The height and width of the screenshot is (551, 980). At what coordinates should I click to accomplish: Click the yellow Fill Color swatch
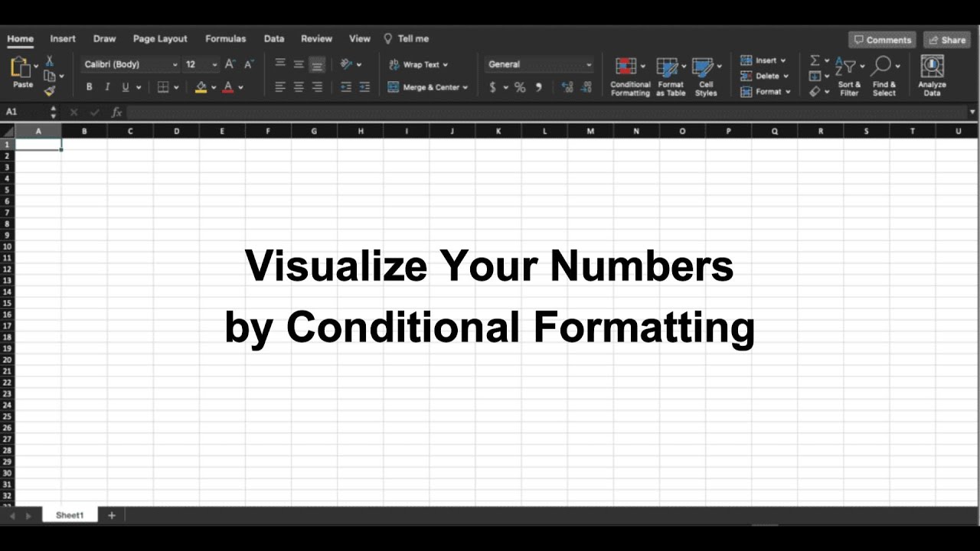click(201, 87)
